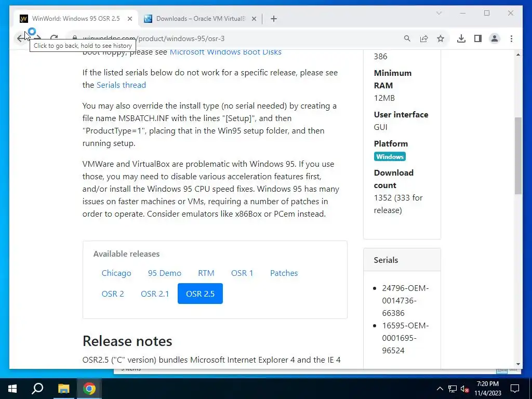This screenshot has width=532, height=399.
Task: Open the zoom magnifier icon in address bar
Action: [407, 38]
